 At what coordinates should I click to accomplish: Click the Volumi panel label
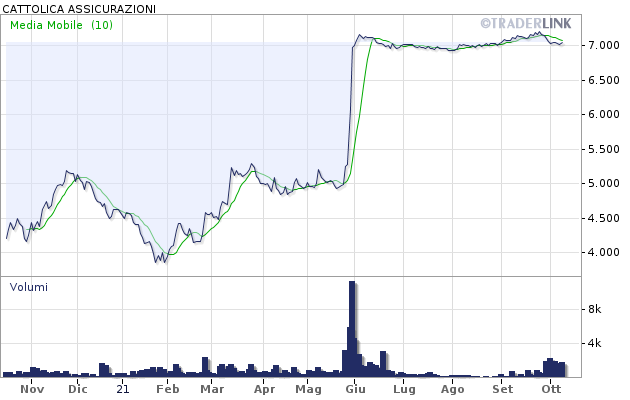(x=29, y=287)
